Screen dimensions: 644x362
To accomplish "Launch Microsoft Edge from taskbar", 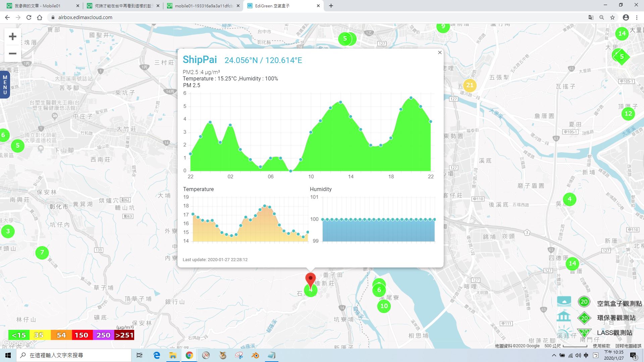I will (157, 355).
